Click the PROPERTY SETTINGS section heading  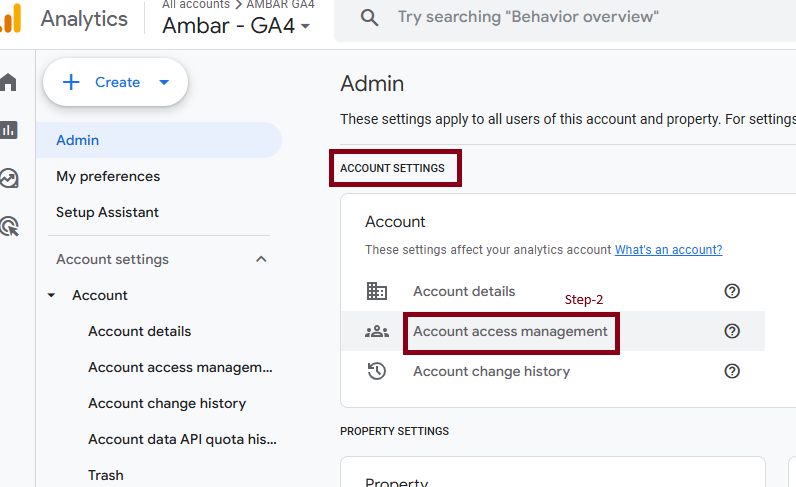[x=394, y=431]
